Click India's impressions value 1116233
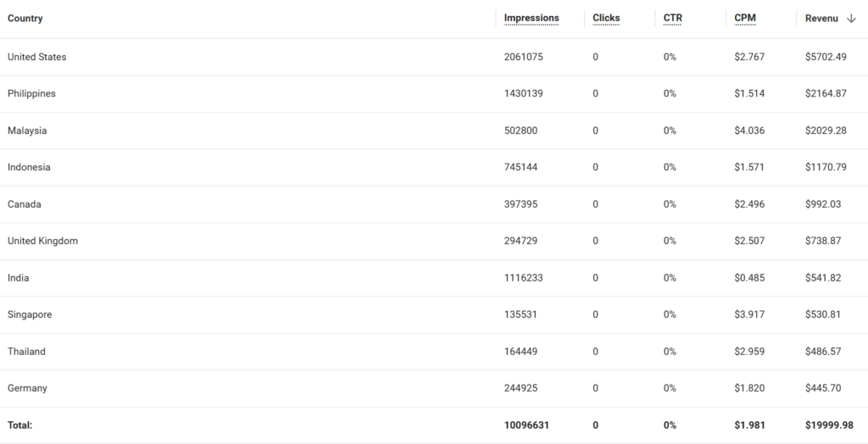Screen dimensions: 868x444 [x=523, y=278]
